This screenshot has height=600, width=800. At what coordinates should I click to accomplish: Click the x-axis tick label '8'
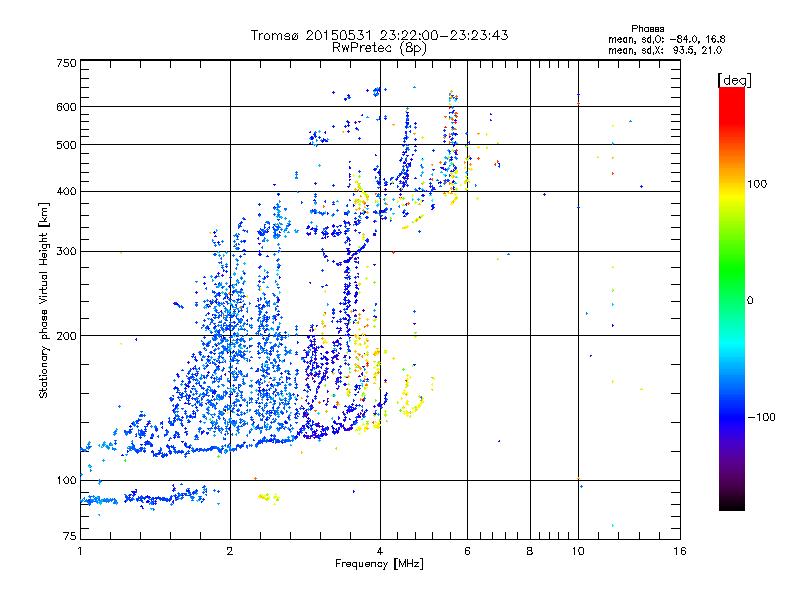530,551
